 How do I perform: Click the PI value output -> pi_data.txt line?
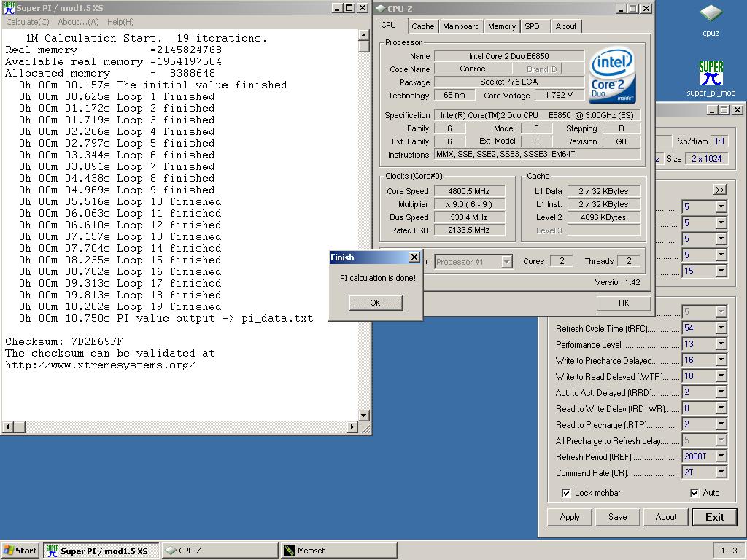[166, 319]
